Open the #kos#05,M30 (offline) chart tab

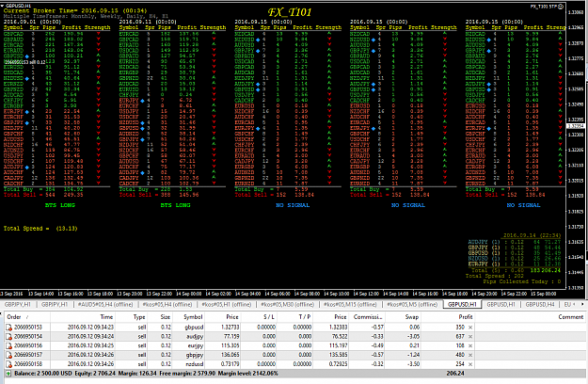coord(287,305)
